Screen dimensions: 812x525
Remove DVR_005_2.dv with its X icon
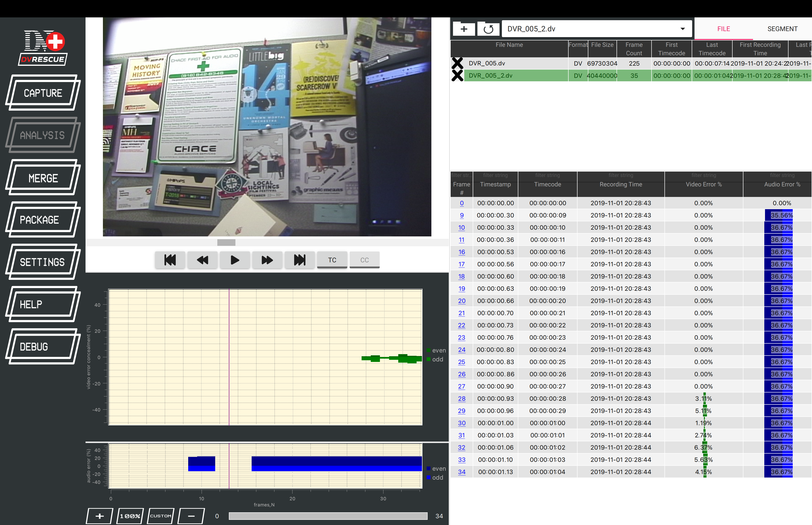tap(457, 75)
